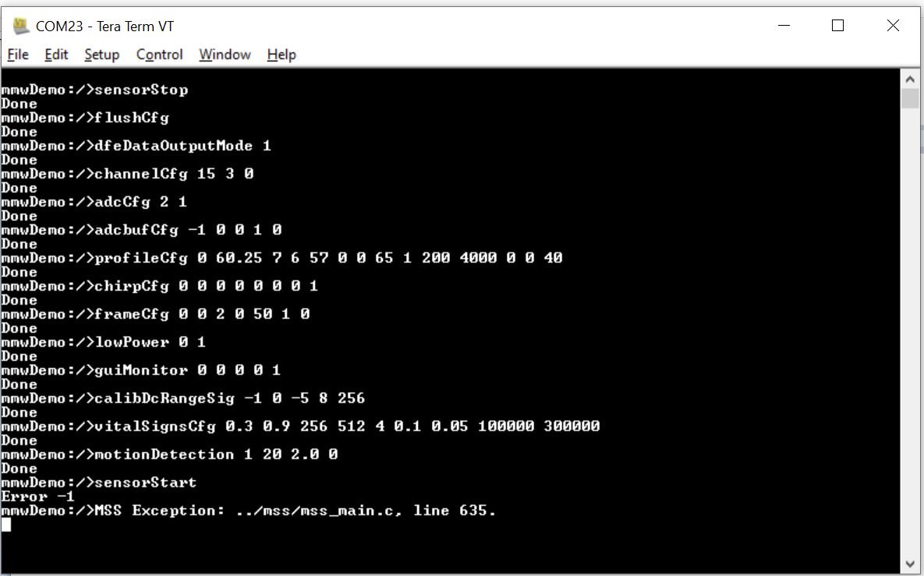The width and height of the screenshot is (924, 576).
Task: Click the frameCfg 0 0 2 0 50 1 0 line
Action: pos(156,314)
